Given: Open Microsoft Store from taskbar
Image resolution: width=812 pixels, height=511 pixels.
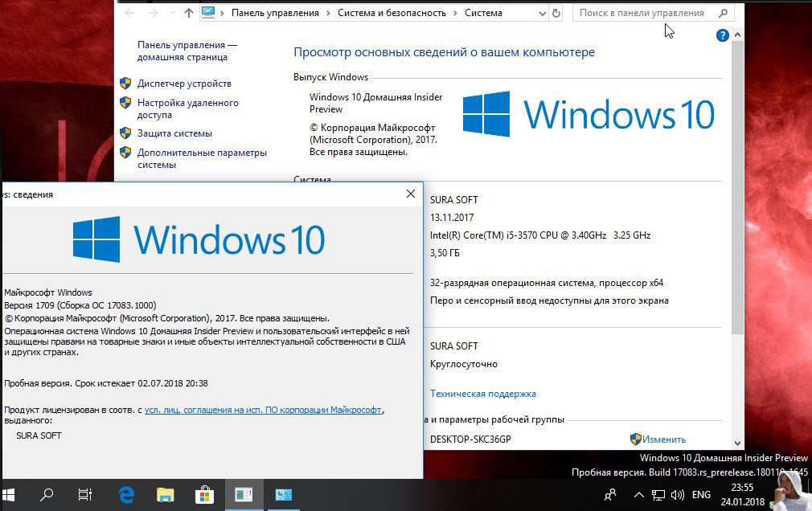Looking at the screenshot, I should (x=204, y=495).
